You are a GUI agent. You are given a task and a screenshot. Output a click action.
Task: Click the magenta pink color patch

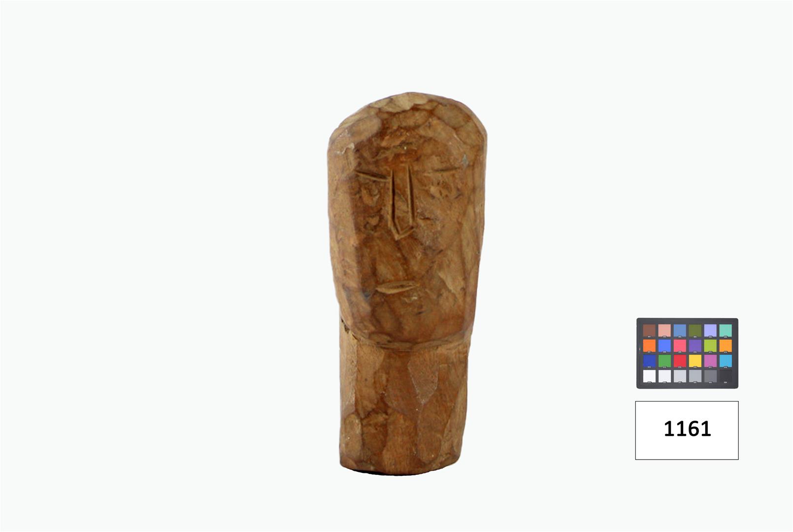point(710,361)
